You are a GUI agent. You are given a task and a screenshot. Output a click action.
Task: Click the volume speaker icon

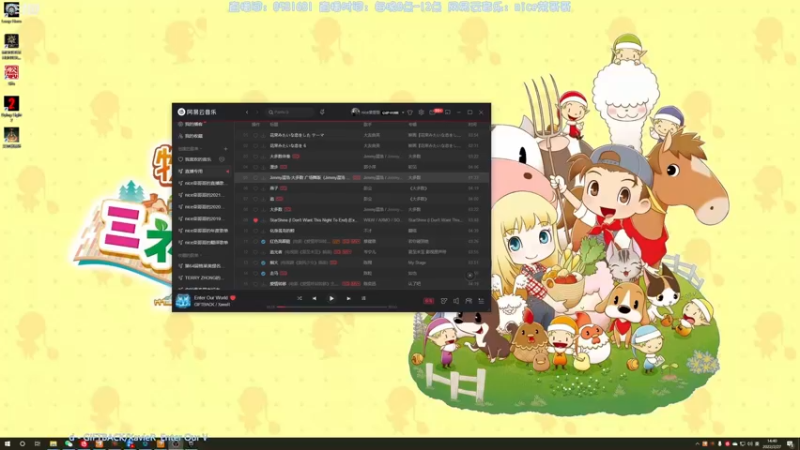point(456,301)
